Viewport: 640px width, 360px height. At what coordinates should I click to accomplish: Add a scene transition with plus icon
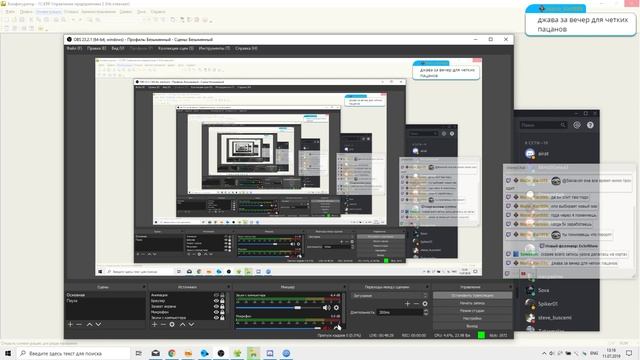tap(407, 304)
